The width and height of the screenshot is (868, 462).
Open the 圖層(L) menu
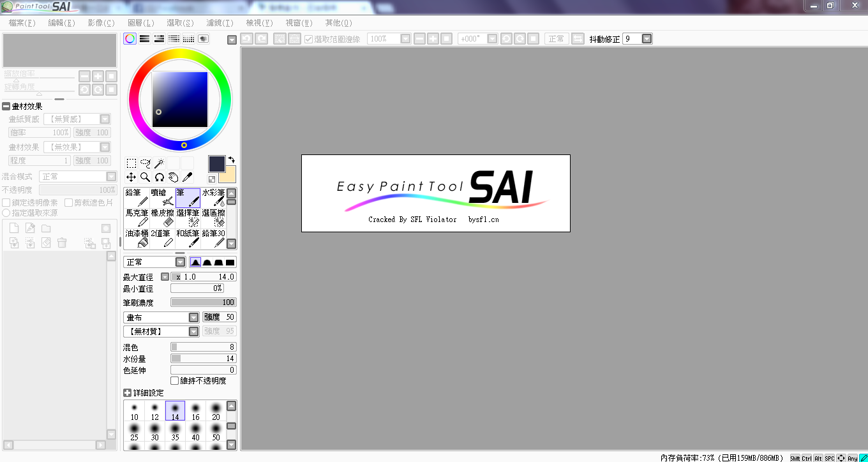coord(141,23)
